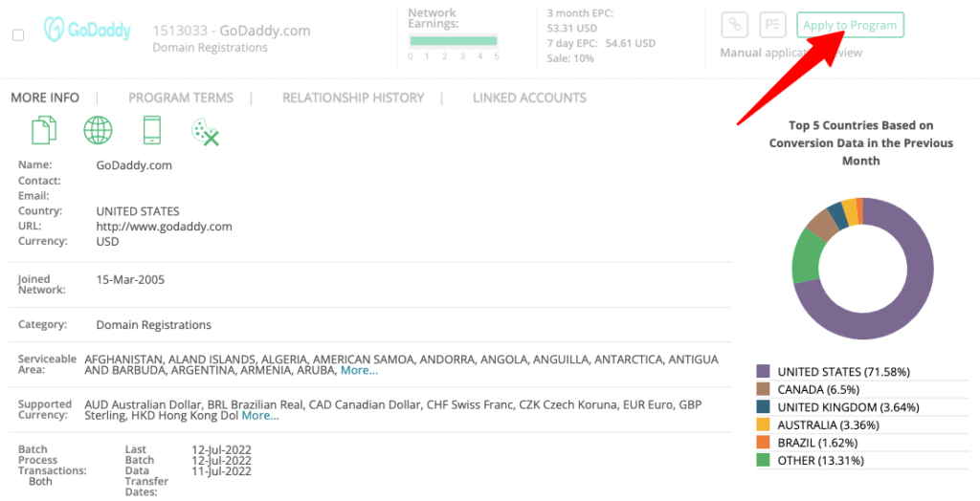Select the More Info tab
The image size is (980, 501).
pos(45,98)
